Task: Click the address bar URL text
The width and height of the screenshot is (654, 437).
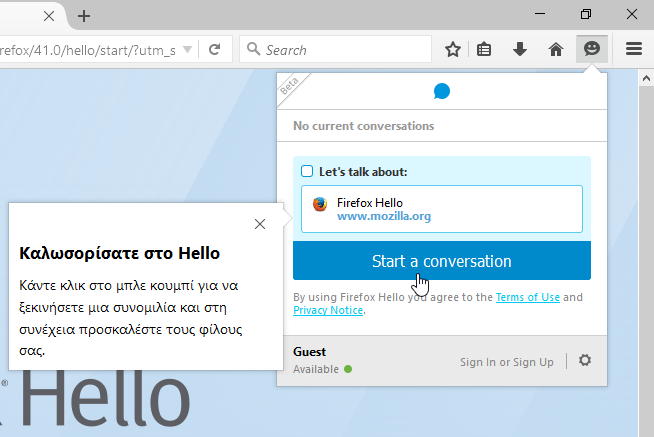Action: (88, 50)
